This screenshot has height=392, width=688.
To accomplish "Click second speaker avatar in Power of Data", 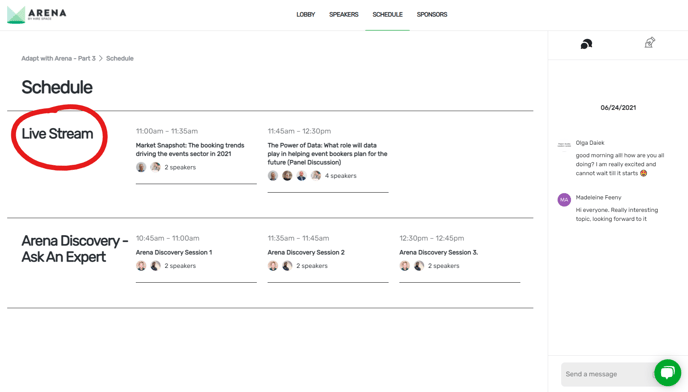I will pyautogui.click(x=287, y=176).
